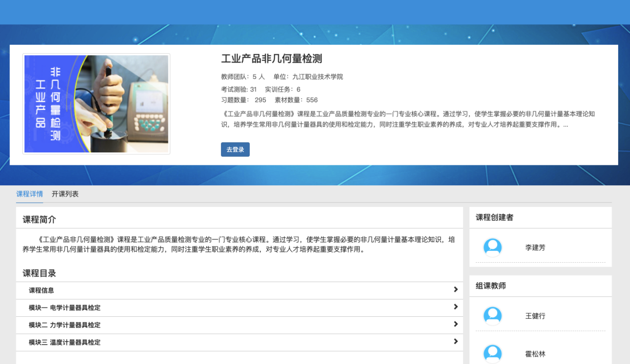
Task: Select 模块一 电学计量器具检定 title text
Action: (x=65, y=308)
